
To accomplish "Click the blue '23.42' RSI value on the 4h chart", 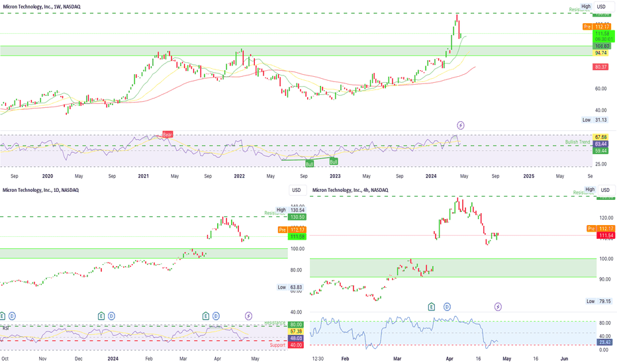I will 605,342.
